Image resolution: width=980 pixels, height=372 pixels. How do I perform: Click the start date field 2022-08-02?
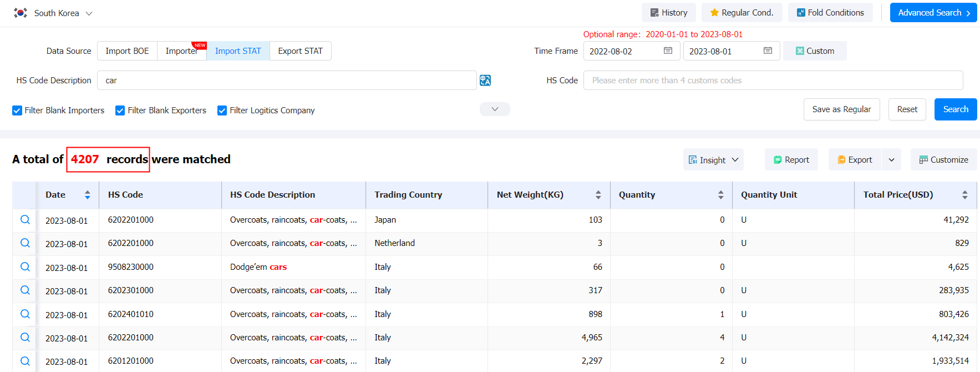pos(632,51)
